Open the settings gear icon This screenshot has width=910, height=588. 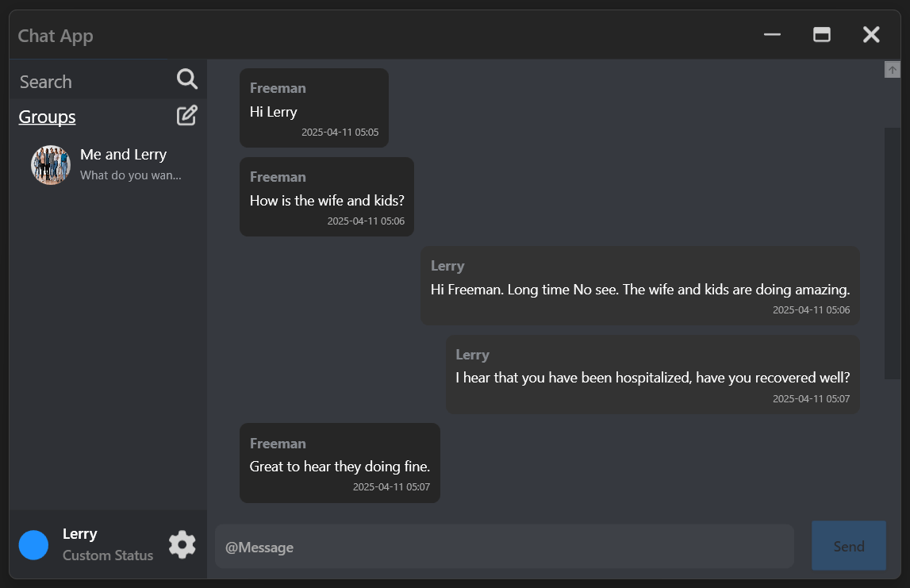coord(182,544)
